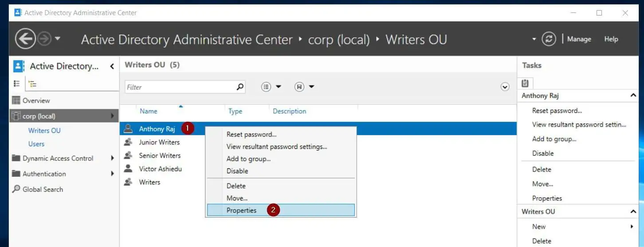The width and height of the screenshot is (644, 247).
Task: Expand Authentication submenu arrow
Action: [113, 174]
